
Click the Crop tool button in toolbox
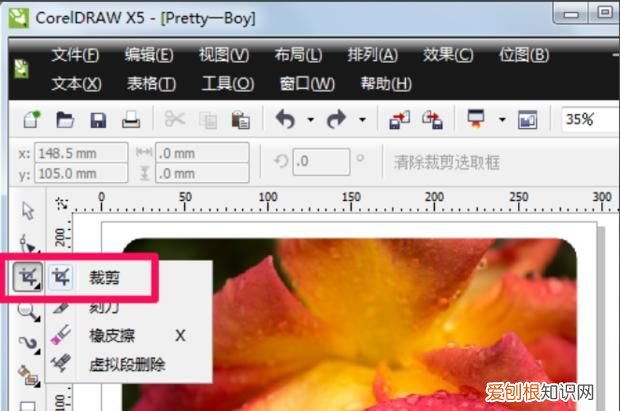pyautogui.click(x=28, y=277)
